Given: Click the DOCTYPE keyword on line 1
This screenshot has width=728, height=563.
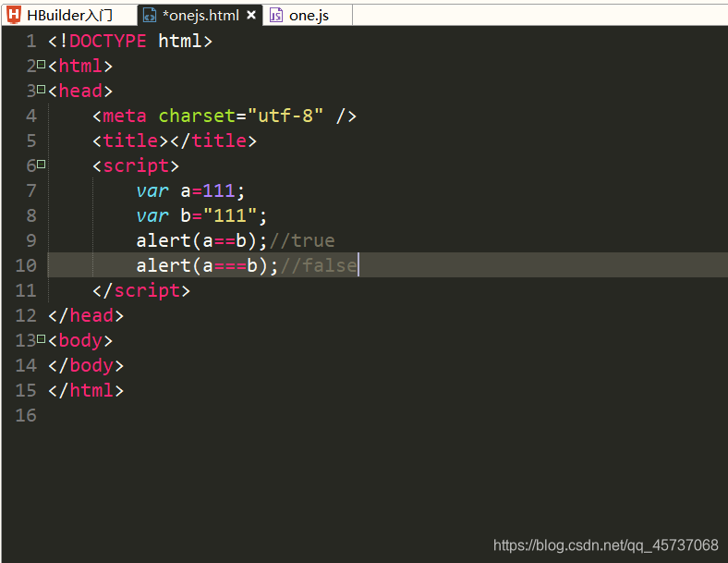Looking at the screenshot, I should click(108, 41).
